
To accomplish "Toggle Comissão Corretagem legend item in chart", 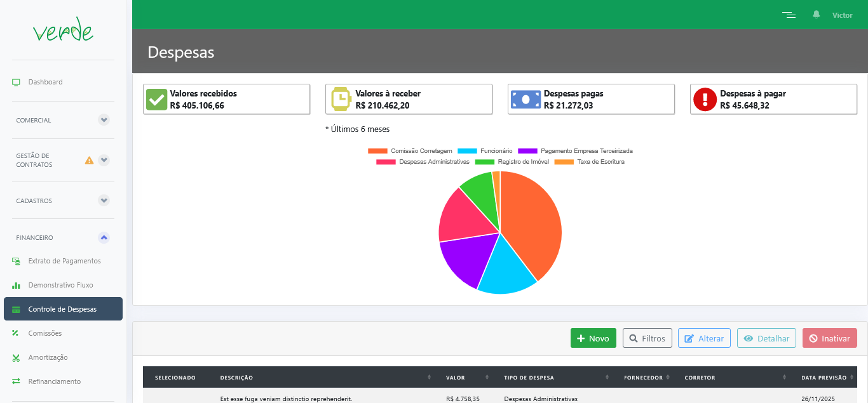I will pos(410,151).
